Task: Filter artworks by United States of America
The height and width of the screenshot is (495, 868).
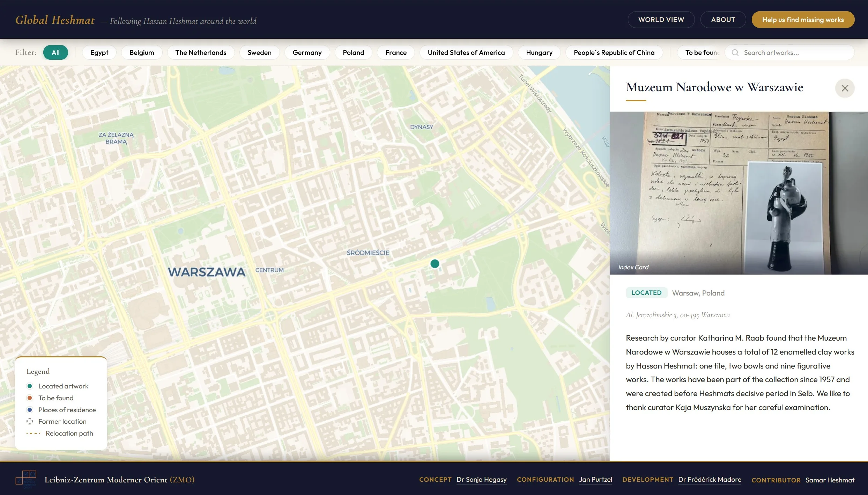Action: (466, 52)
